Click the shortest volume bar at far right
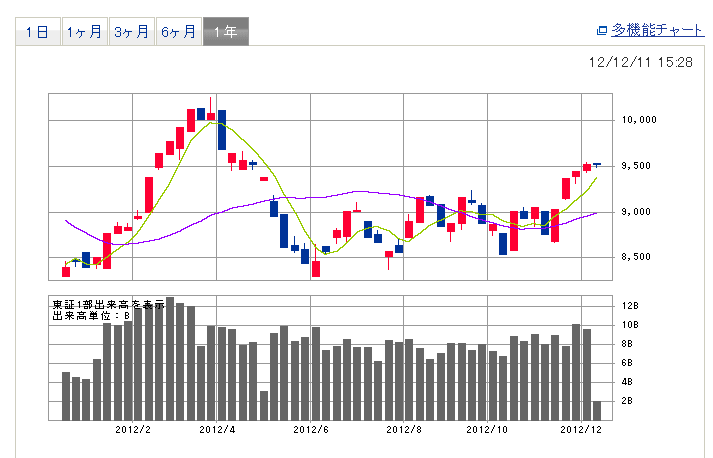713x458 pixels. (597, 410)
